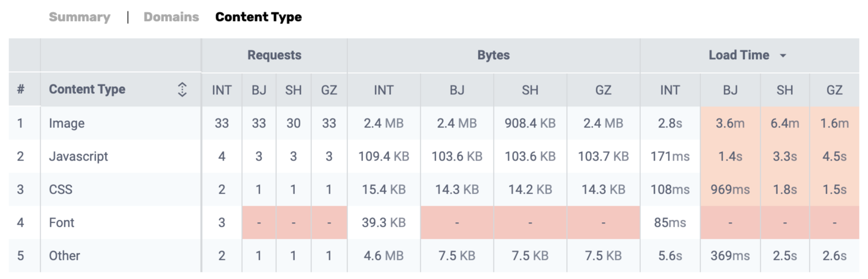Click the 6.4m Image load time cell
The height and width of the screenshot is (279, 868).
pos(784,123)
